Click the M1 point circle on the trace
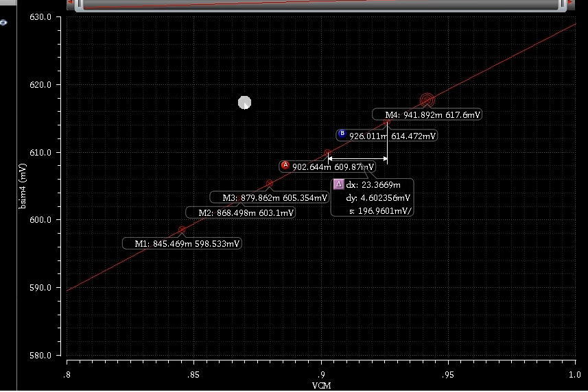Viewport: 588px width, 392px height. click(182, 230)
